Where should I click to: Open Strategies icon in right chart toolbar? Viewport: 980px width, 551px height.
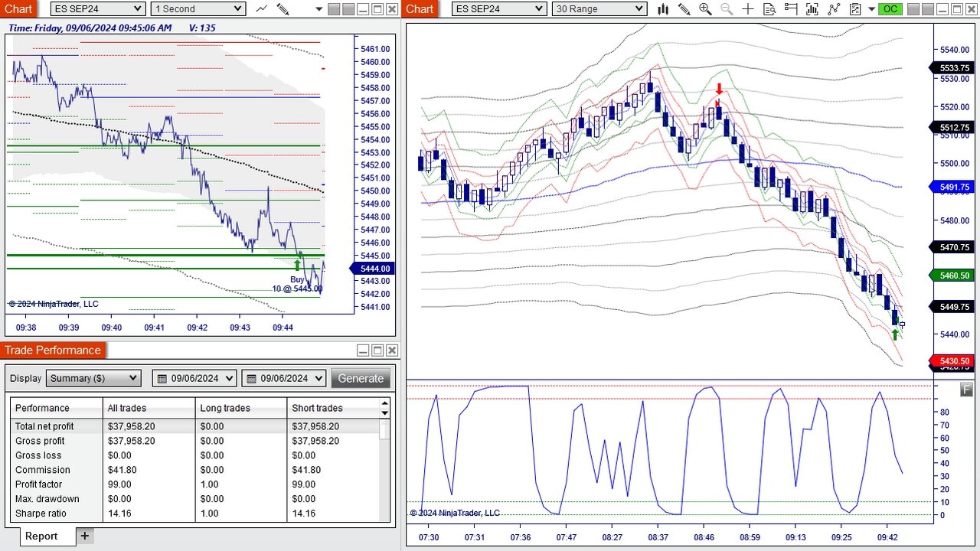[x=834, y=9]
